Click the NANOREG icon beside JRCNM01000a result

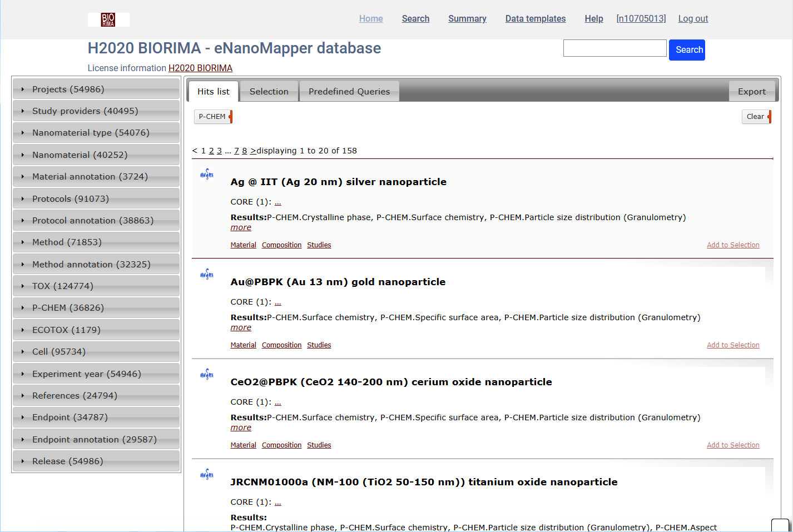click(207, 474)
